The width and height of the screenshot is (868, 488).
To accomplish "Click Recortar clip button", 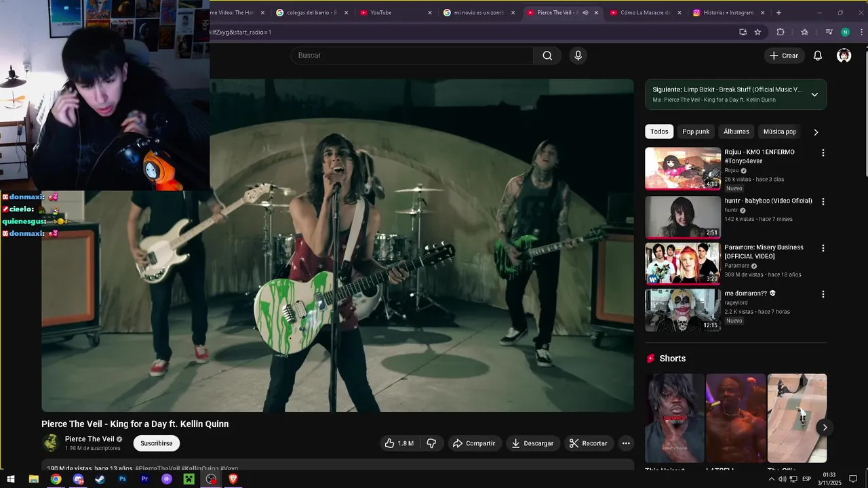I will tap(589, 443).
